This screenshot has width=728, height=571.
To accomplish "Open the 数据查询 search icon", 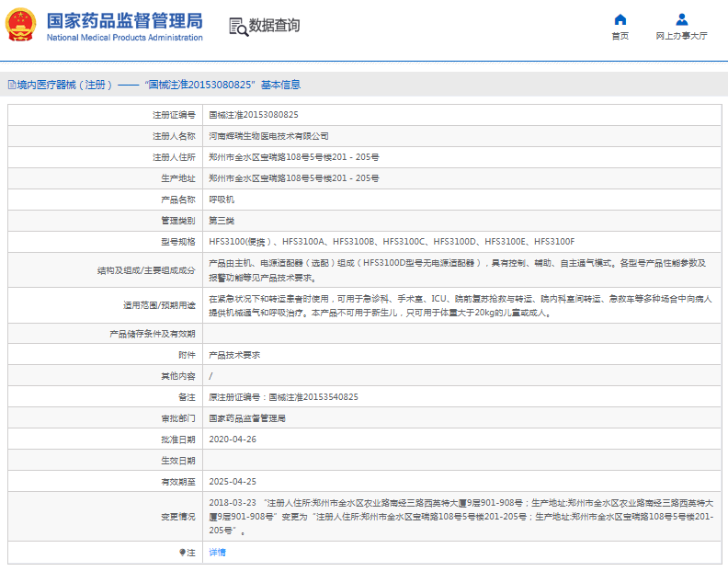I will (x=239, y=27).
